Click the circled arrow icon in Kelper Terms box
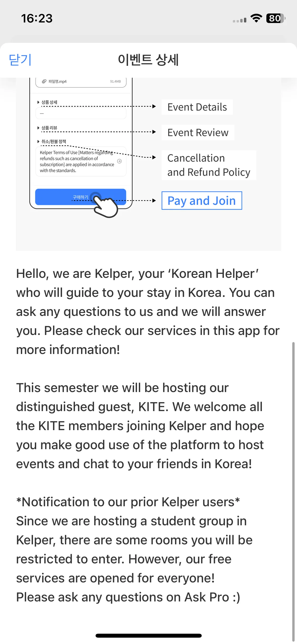This screenshot has width=297, height=644. point(119,161)
